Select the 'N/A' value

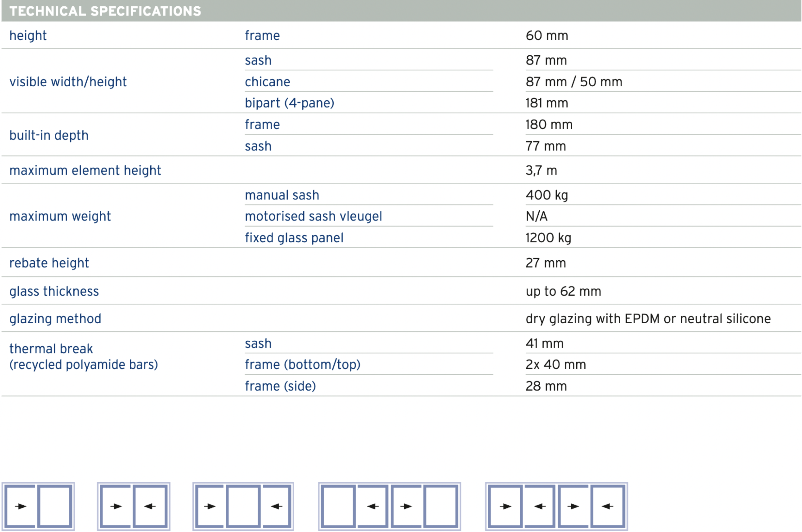(x=536, y=216)
